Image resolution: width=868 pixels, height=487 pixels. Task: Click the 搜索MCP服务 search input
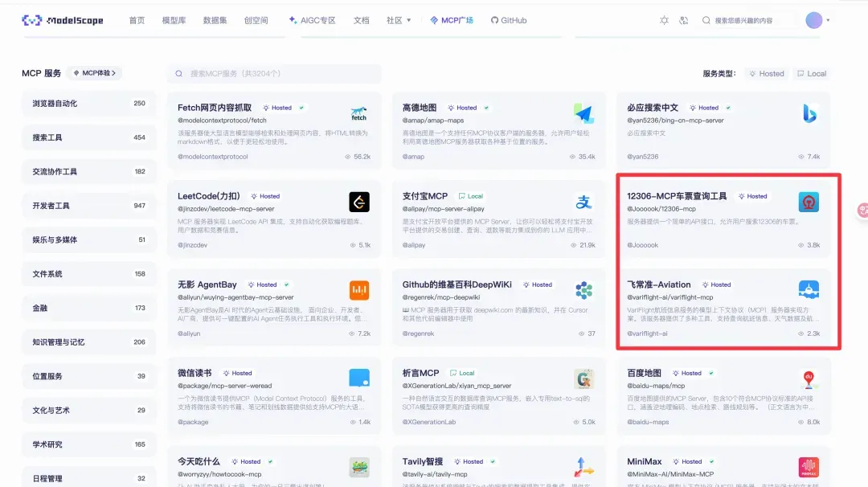click(x=277, y=73)
